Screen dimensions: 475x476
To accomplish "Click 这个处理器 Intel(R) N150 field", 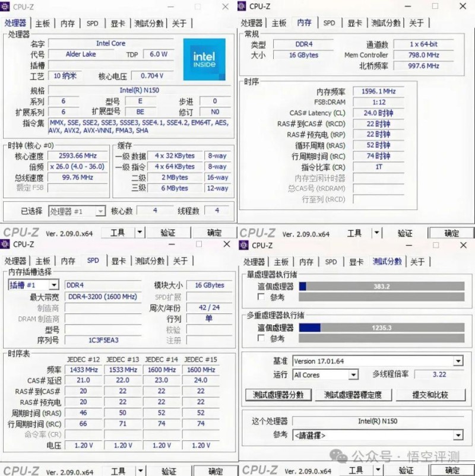I will tap(378, 421).
